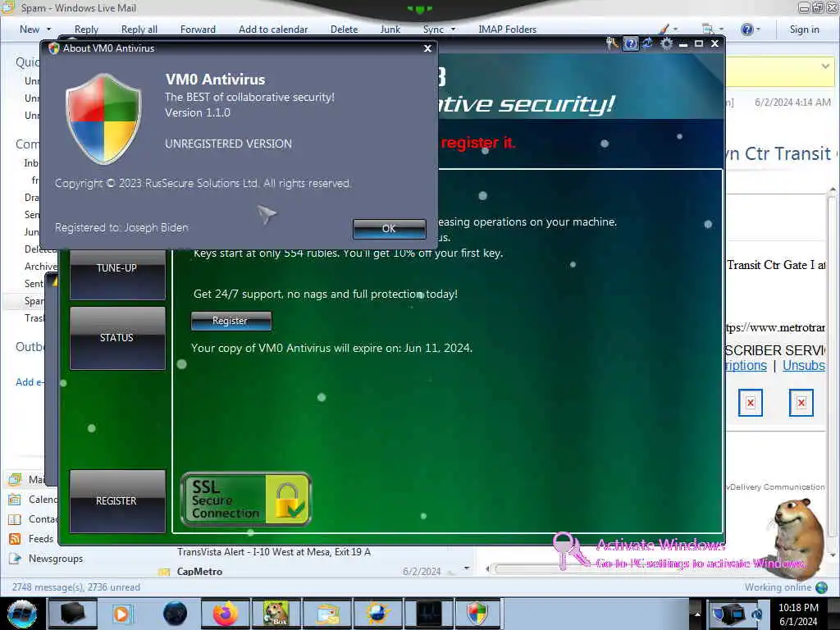Delete the selected message via toolbar
The image size is (840, 630).
[344, 30]
